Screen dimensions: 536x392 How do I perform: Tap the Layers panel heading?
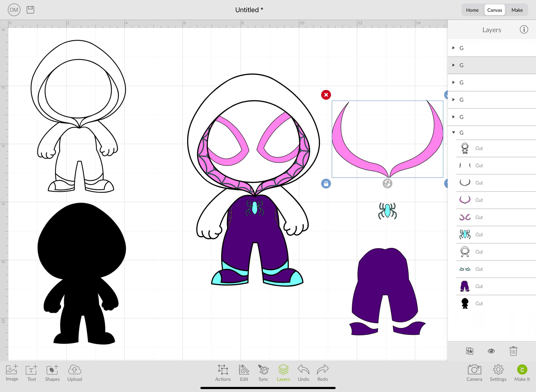[492, 30]
